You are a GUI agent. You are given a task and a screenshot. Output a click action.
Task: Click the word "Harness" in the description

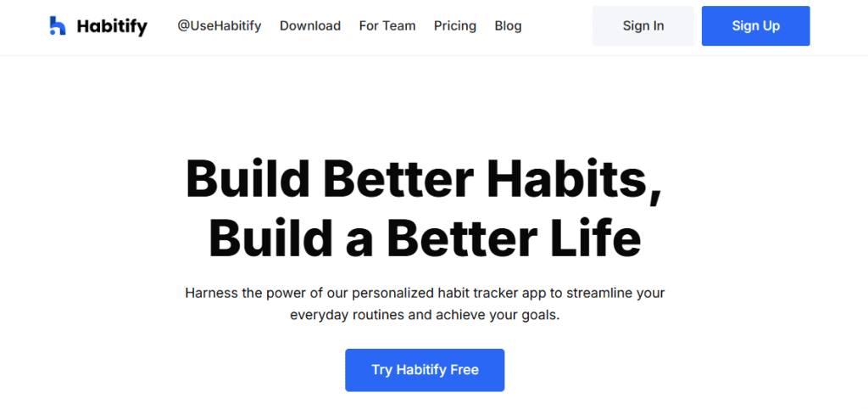[210, 294]
